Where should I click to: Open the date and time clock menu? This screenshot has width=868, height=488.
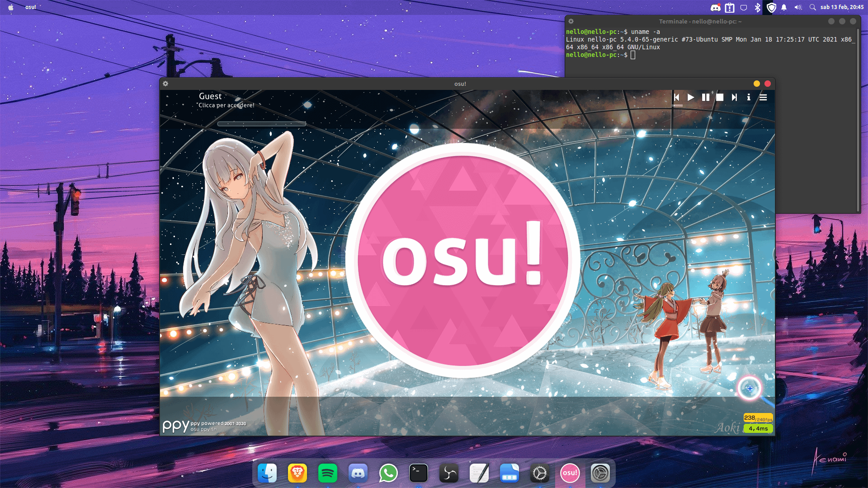(x=842, y=7)
